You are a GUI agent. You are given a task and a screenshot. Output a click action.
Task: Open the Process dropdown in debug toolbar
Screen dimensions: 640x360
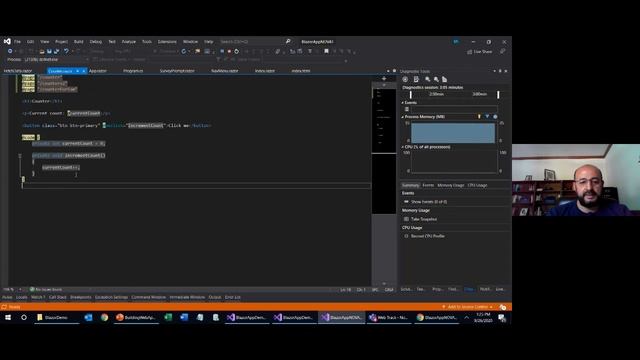coord(56,60)
